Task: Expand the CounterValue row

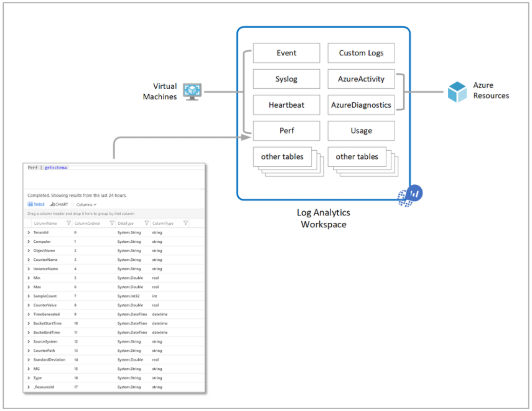Action: pos(29,305)
